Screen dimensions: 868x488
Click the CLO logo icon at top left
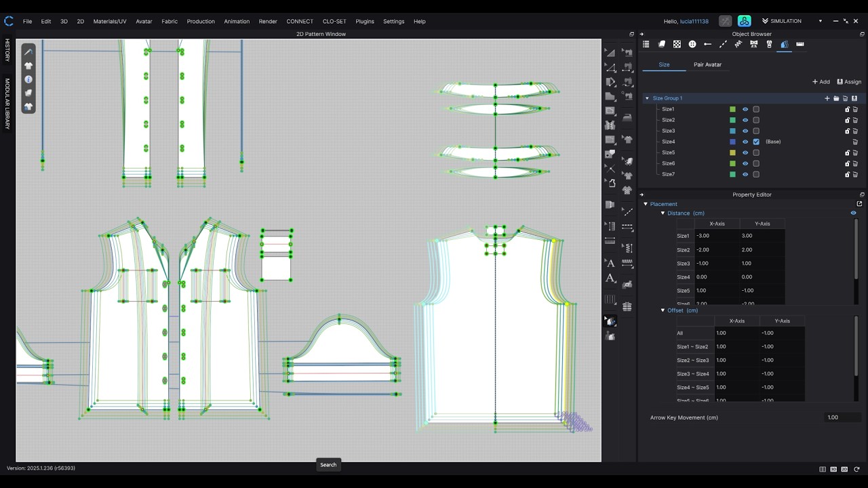click(9, 21)
